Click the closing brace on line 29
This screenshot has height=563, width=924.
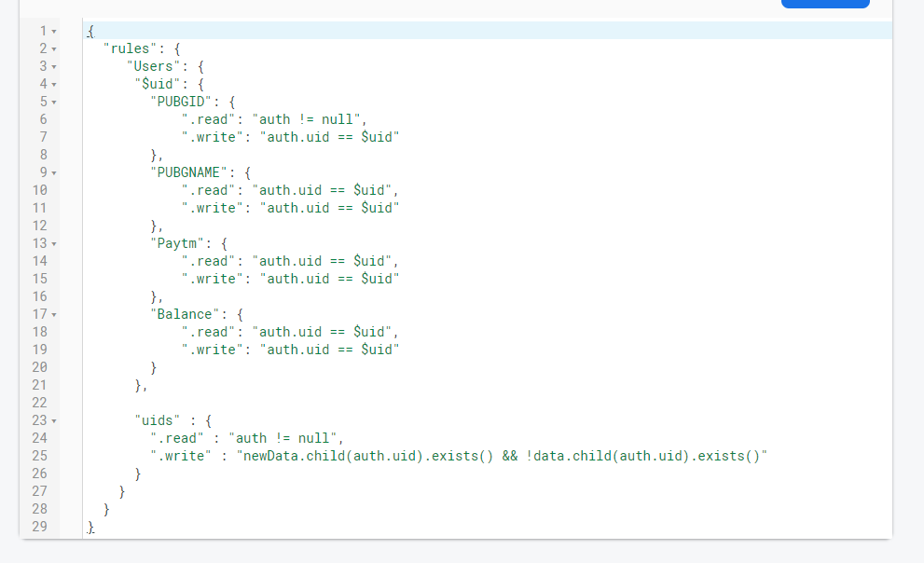click(90, 527)
